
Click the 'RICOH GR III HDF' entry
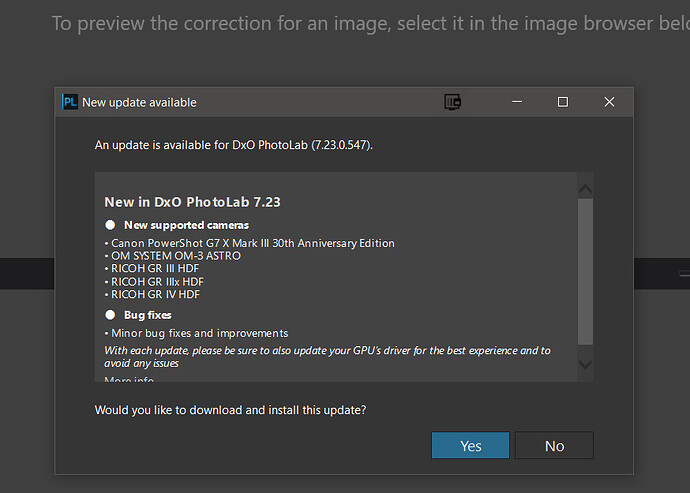pyautogui.click(x=152, y=269)
